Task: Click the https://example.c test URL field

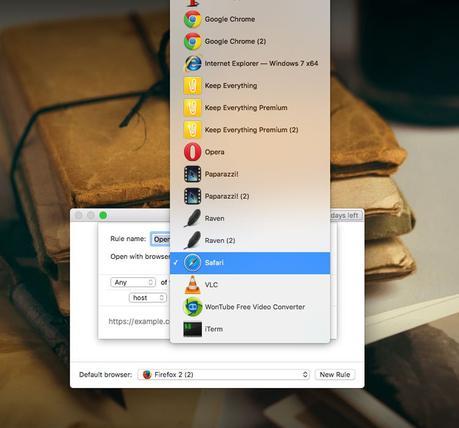Action: [139, 321]
